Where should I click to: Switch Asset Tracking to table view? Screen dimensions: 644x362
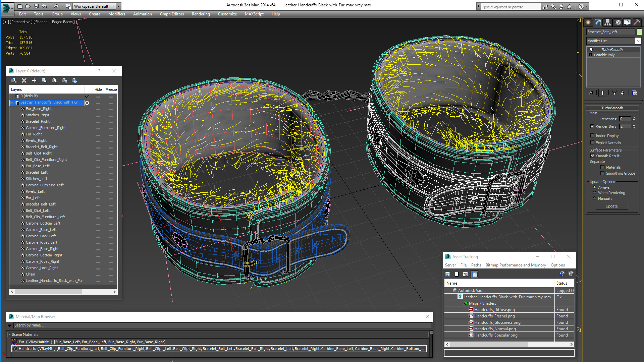click(475, 274)
